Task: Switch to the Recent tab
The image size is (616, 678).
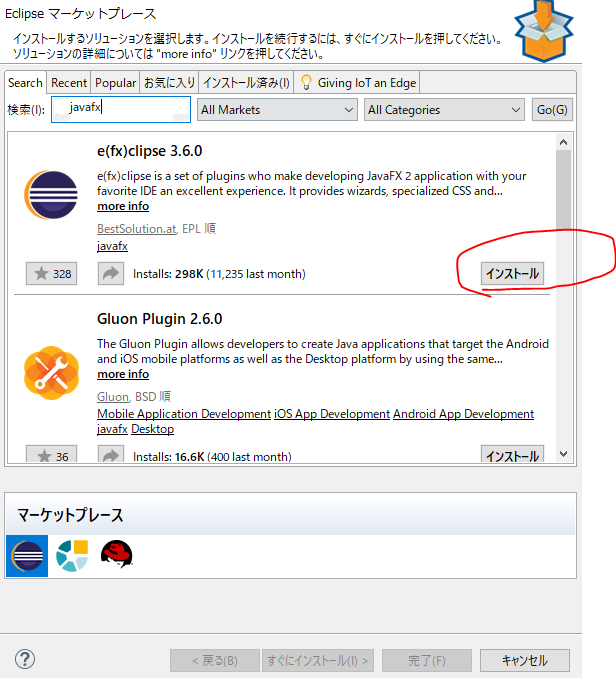Action: click(69, 83)
